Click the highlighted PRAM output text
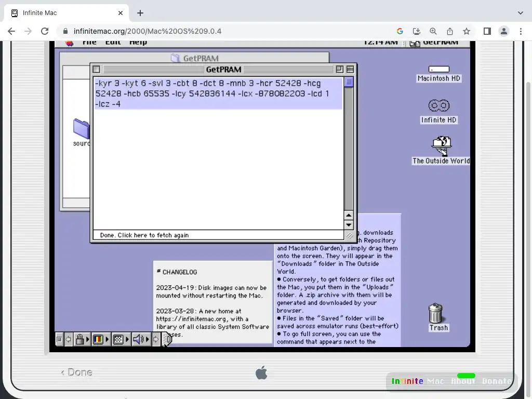Viewport: 532px width, 399px height. pos(218,94)
